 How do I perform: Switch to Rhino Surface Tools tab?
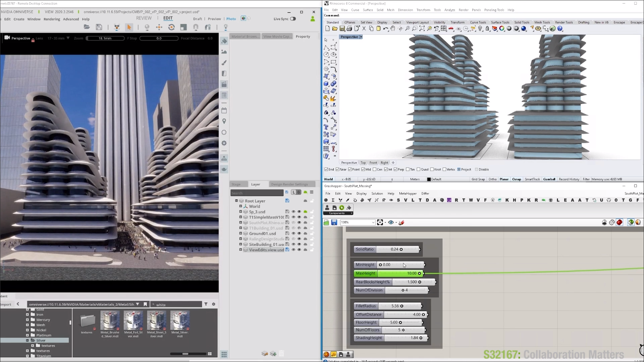(500, 22)
